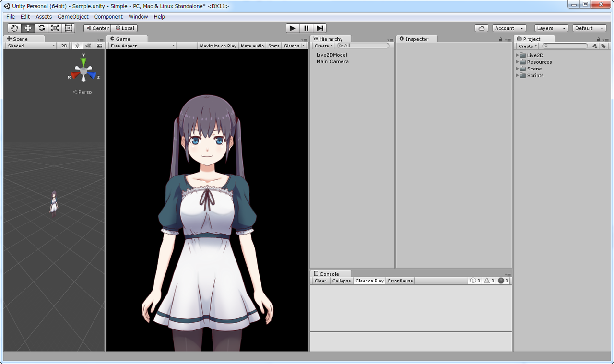Open the Free Aspect ratio dropdown
This screenshot has height=364, width=614.
(x=142, y=46)
